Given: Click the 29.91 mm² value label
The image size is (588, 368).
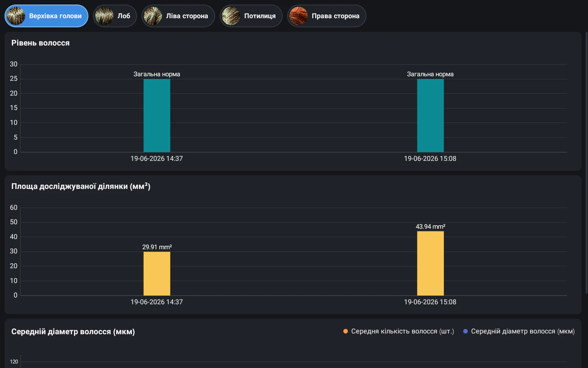Looking at the screenshot, I should coord(157,247).
